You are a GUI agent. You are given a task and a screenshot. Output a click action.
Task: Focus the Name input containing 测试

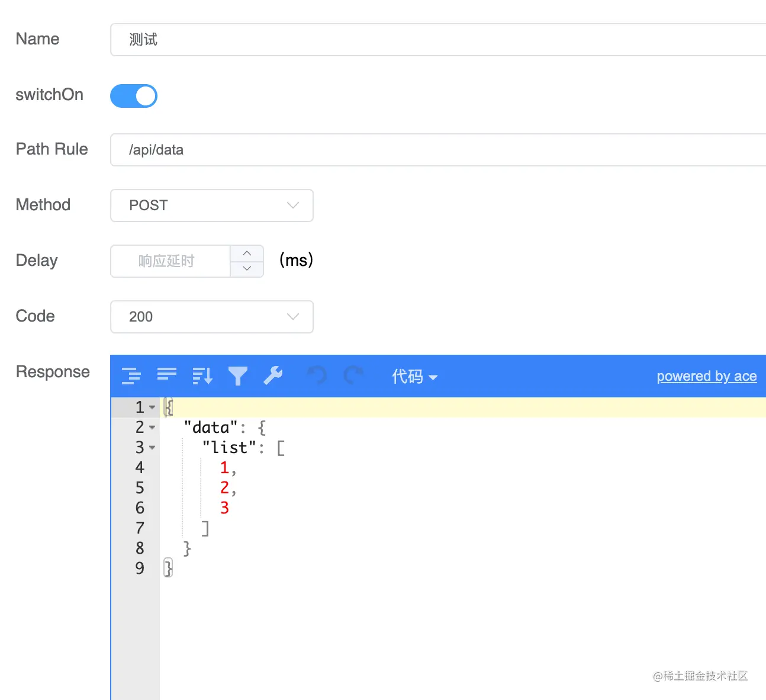438,40
